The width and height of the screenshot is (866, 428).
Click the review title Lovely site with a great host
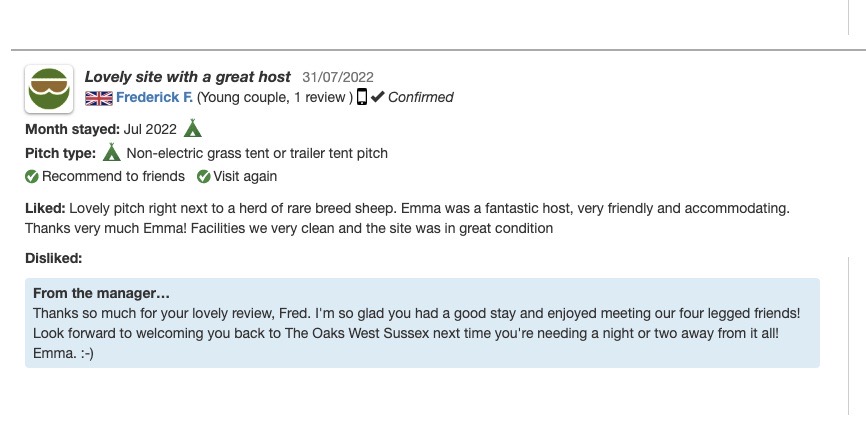pos(187,77)
